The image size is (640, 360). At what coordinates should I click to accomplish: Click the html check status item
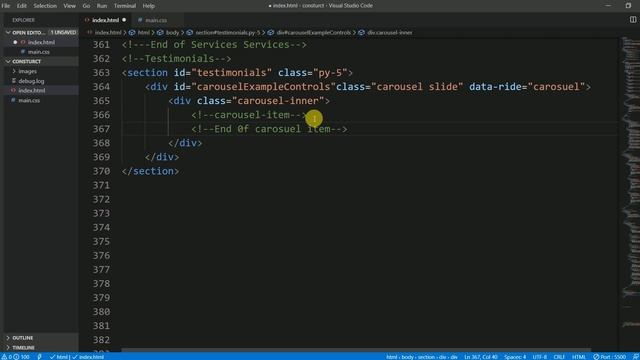pos(59,357)
